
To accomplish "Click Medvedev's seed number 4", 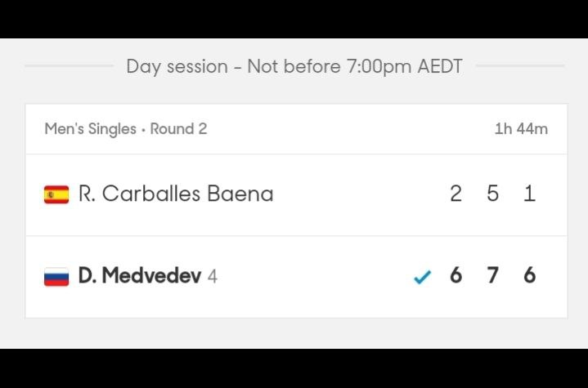I will [213, 277].
